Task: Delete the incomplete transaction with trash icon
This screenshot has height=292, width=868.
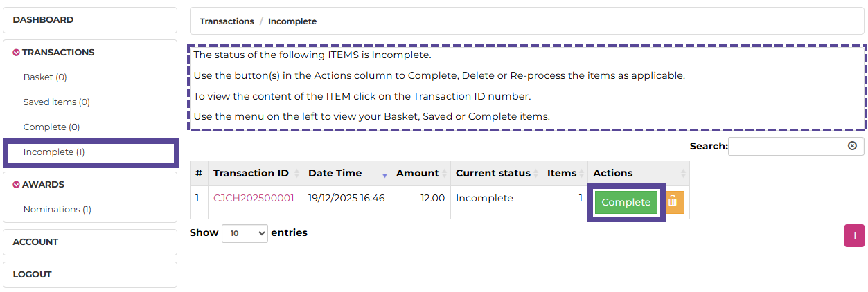Action: [x=673, y=202]
